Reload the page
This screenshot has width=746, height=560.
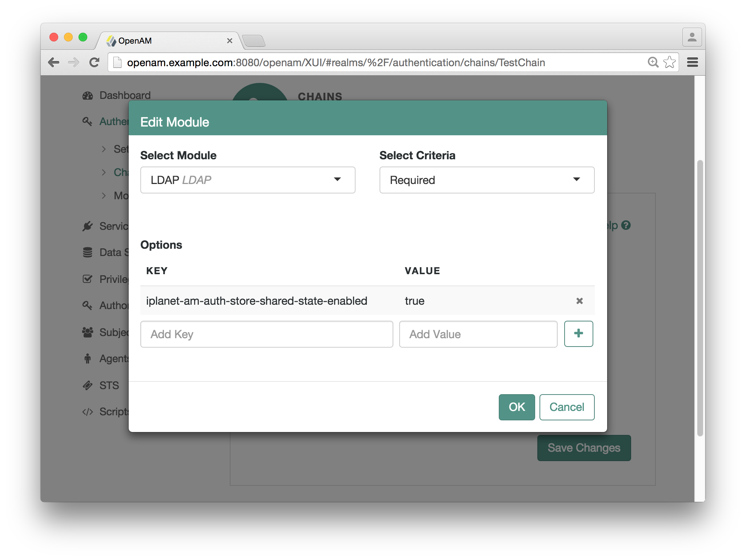pos(95,63)
